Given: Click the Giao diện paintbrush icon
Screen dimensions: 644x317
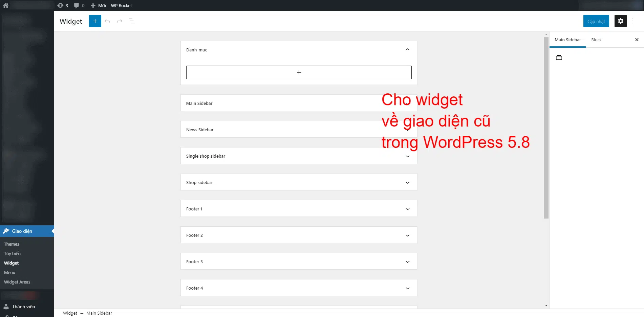Looking at the screenshot, I should pyautogui.click(x=6, y=231).
